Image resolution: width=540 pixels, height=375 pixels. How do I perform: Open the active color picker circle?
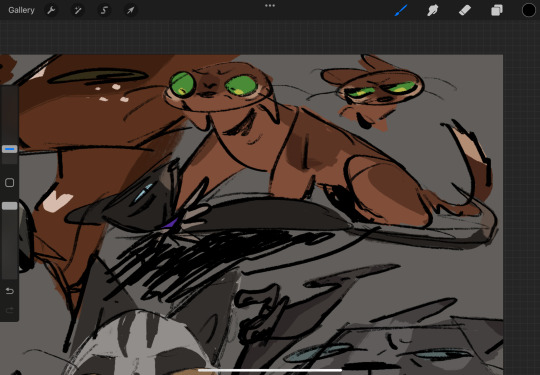click(529, 10)
